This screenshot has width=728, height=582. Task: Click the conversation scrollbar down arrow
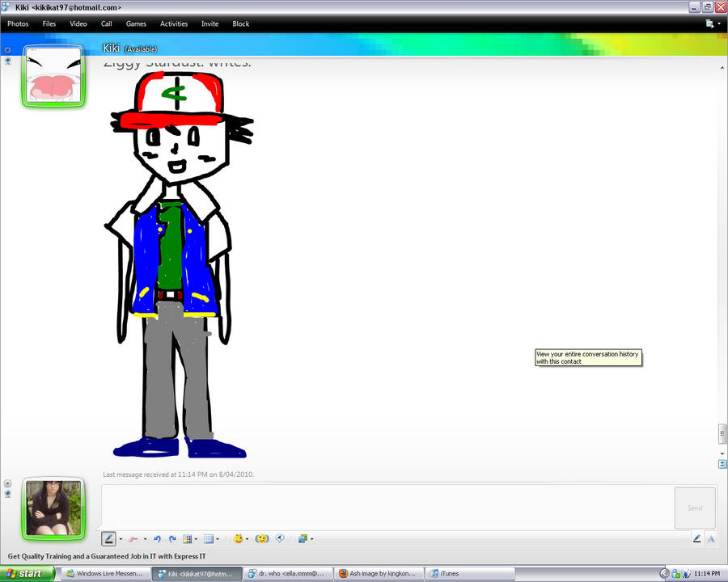click(x=722, y=453)
